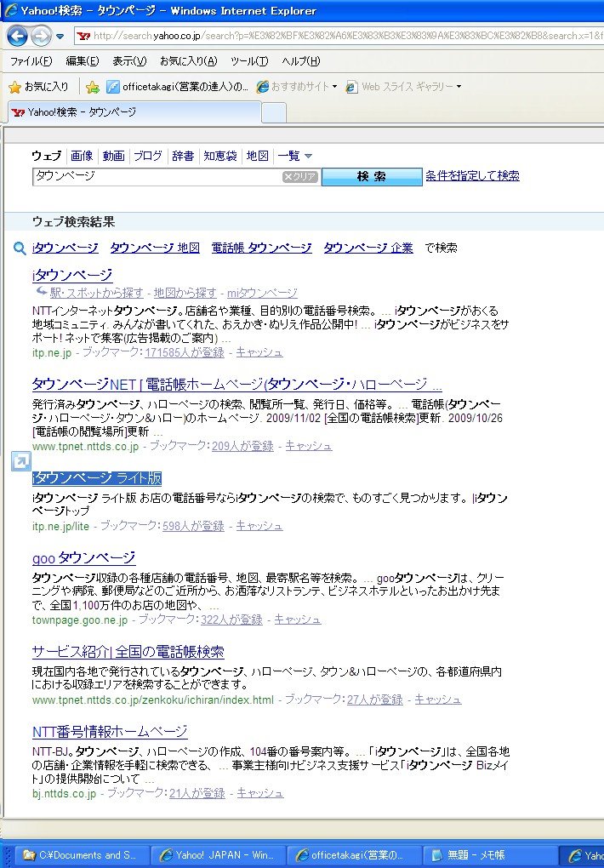Click the browser Forward arrow button

(x=41, y=37)
